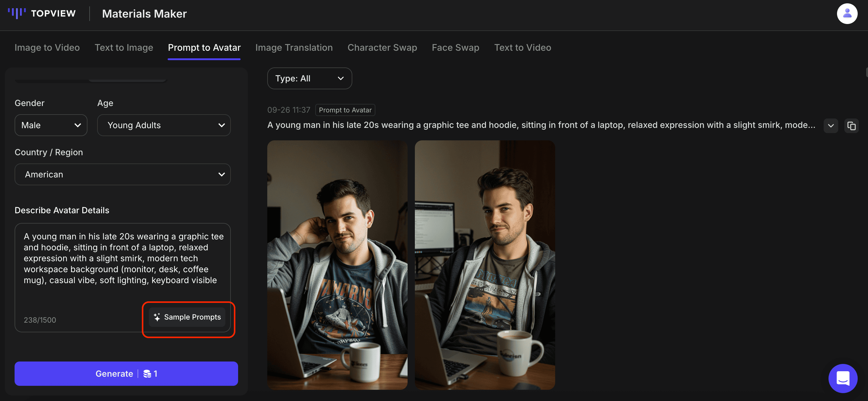Open the Text to Video tab

coord(522,47)
